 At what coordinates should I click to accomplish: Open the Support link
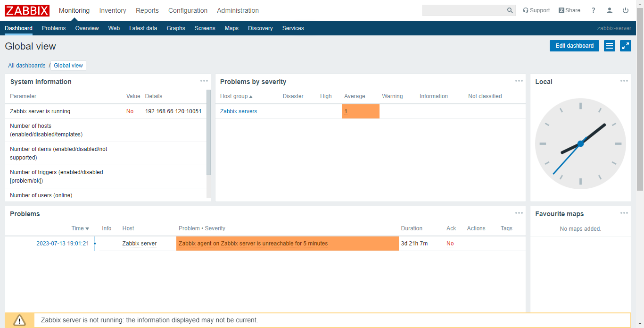point(536,10)
